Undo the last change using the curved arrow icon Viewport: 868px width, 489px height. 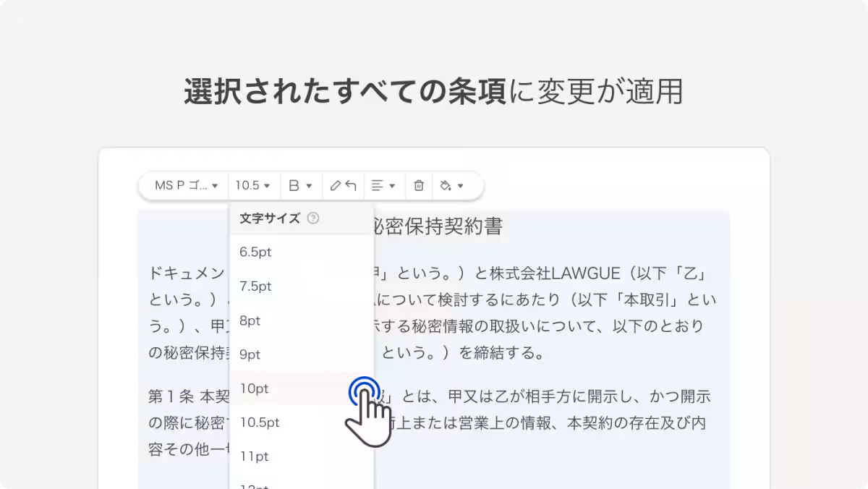tap(351, 186)
